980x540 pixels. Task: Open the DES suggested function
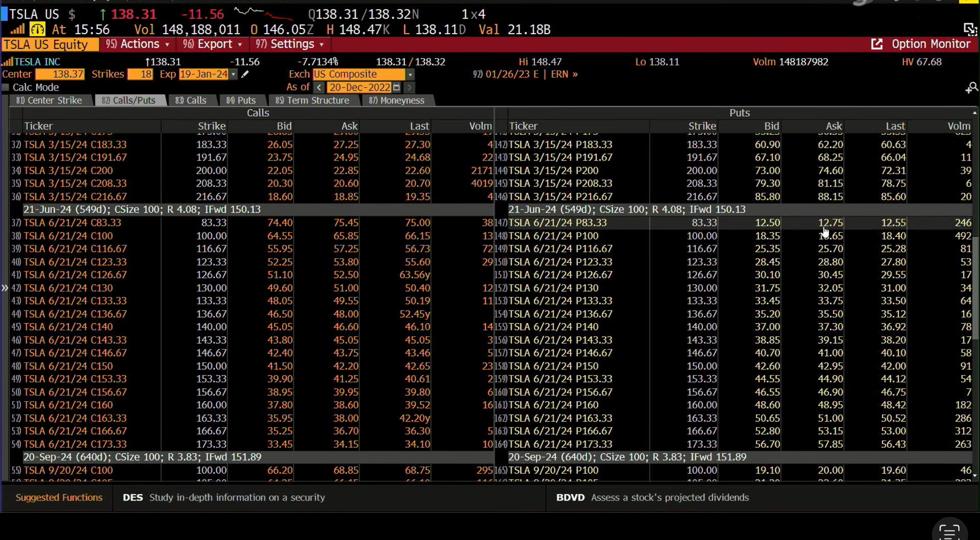click(x=224, y=497)
